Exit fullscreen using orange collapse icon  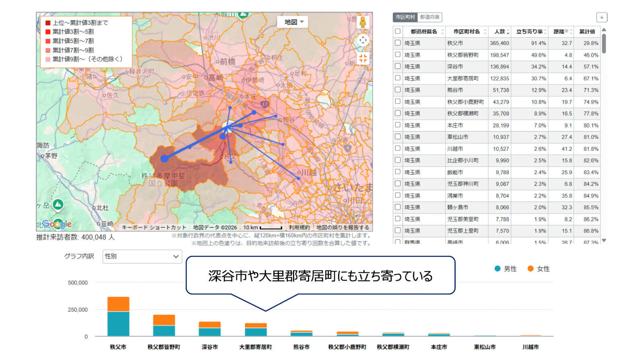coord(363,58)
